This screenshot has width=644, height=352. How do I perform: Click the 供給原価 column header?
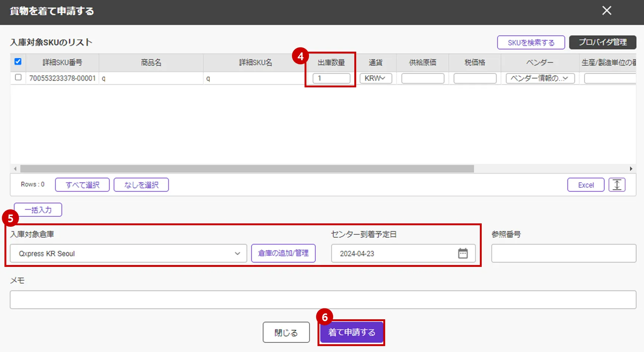coord(423,62)
